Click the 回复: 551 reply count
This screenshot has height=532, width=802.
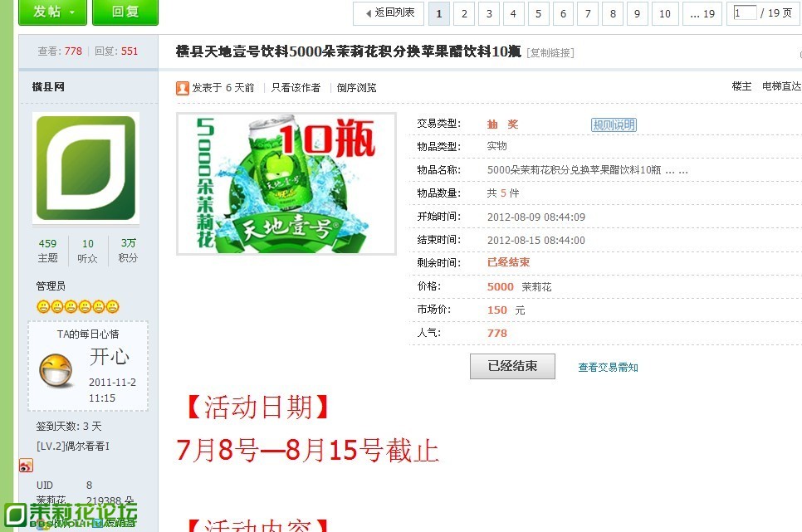pos(116,51)
